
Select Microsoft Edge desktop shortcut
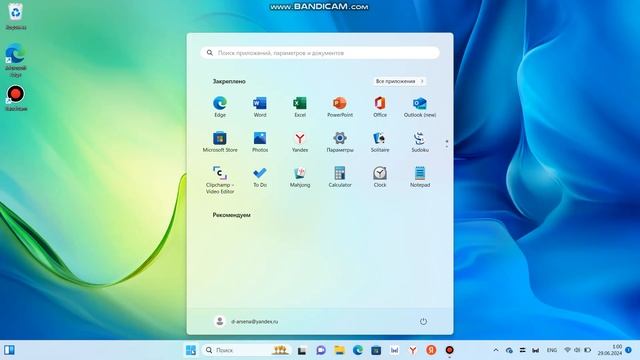(x=16, y=60)
